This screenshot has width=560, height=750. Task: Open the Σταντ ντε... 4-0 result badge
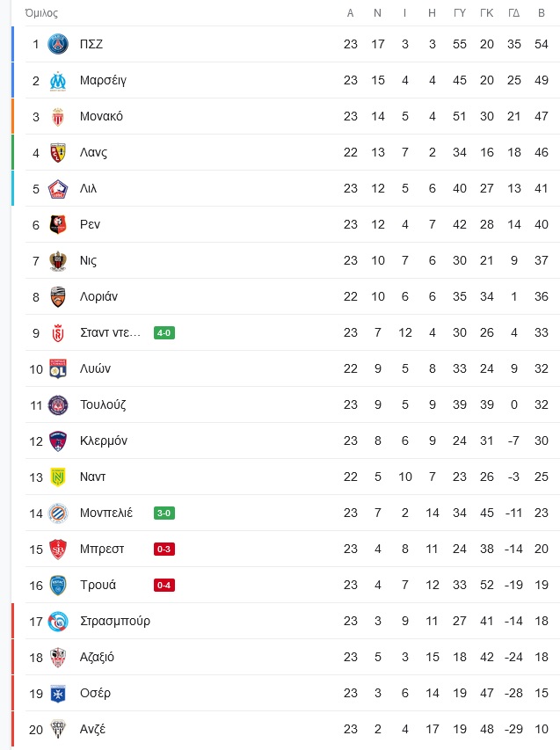click(x=164, y=332)
